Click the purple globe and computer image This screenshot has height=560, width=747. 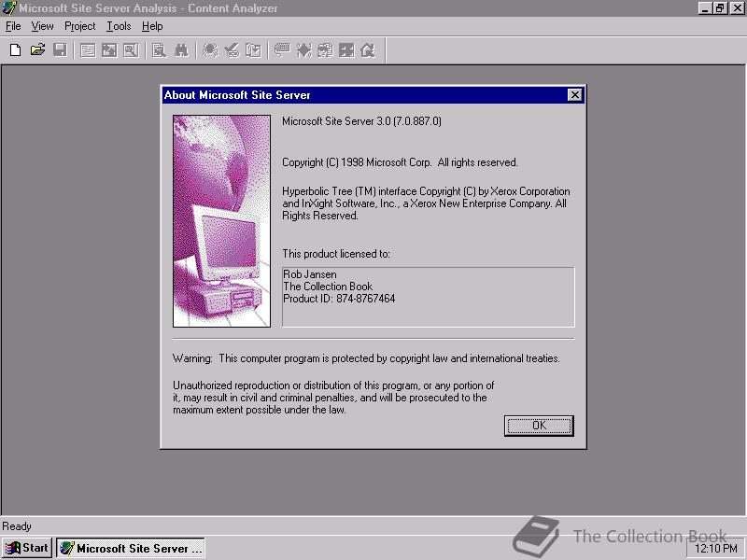click(221, 221)
